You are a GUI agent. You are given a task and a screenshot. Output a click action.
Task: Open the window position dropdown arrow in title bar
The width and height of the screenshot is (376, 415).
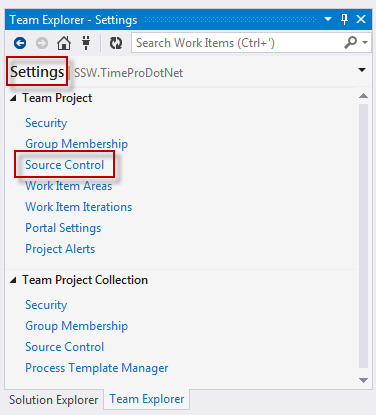click(x=328, y=19)
